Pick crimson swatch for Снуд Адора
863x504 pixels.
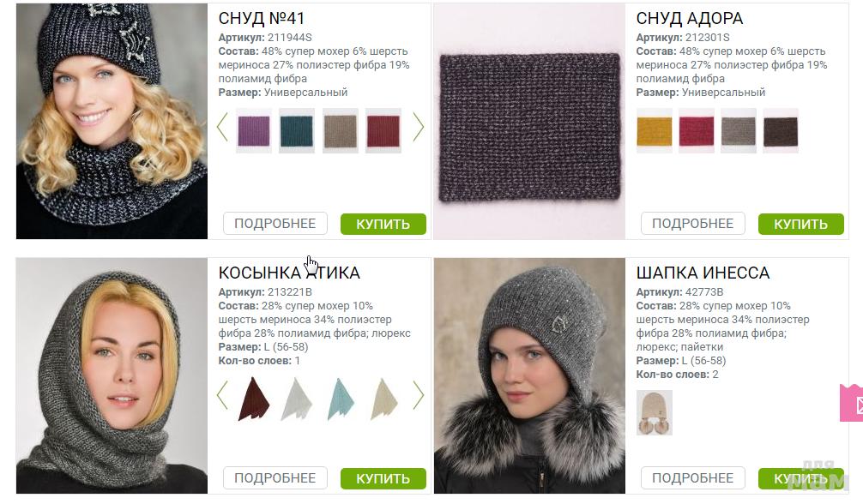point(697,130)
